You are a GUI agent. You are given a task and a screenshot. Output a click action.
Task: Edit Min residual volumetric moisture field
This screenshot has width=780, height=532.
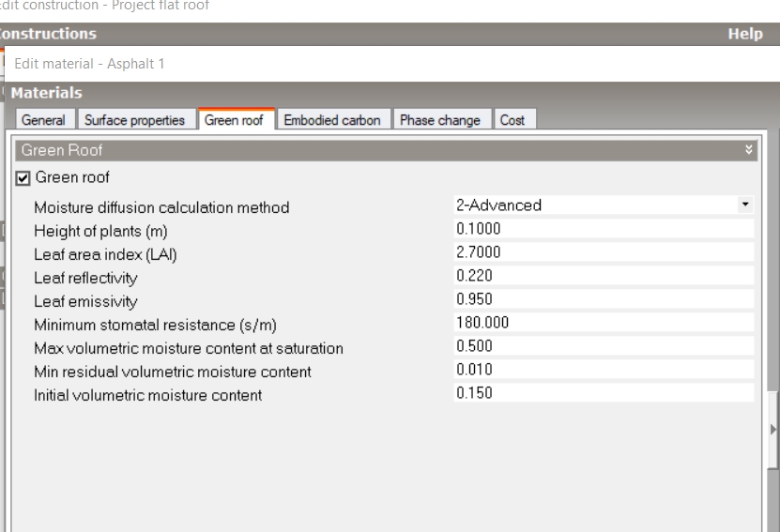coord(604,369)
